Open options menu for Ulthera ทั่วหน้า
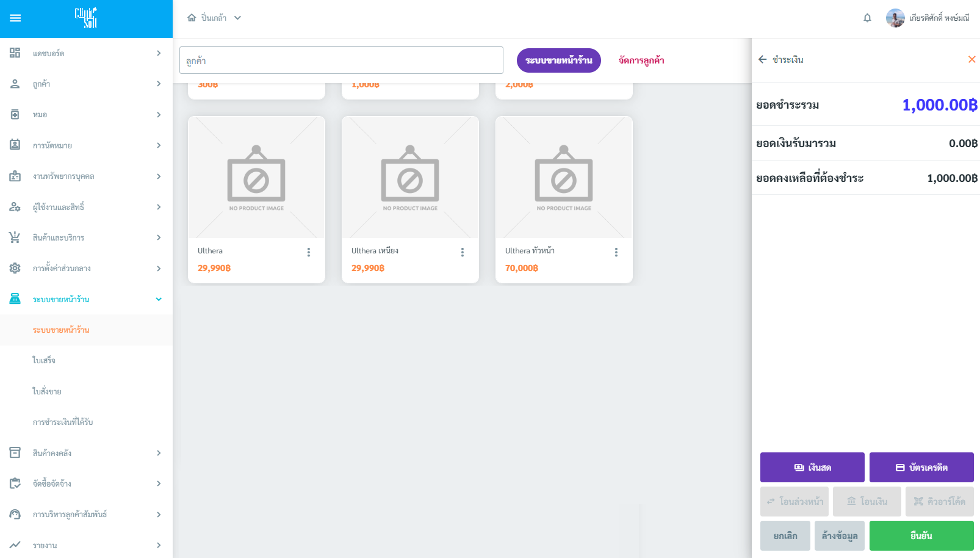This screenshot has width=980, height=558. (x=616, y=252)
